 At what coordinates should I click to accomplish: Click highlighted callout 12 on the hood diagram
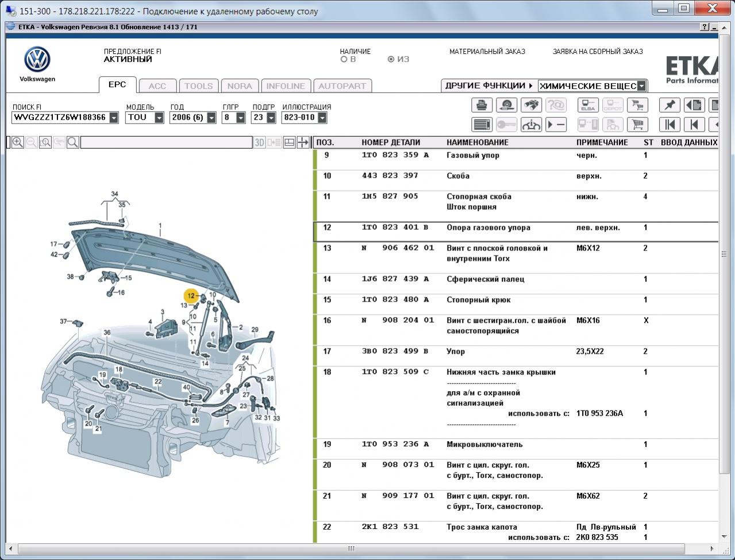pos(191,296)
